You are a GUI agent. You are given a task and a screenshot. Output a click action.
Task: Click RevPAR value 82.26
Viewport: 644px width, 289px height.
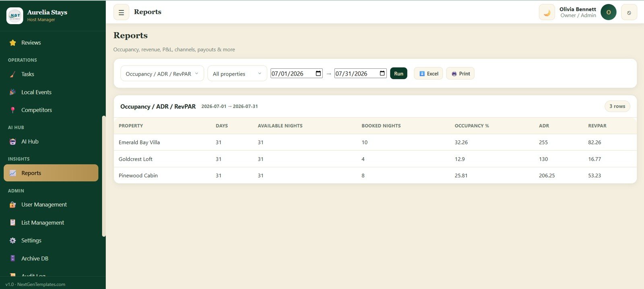pyautogui.click(x=594, y=142)
